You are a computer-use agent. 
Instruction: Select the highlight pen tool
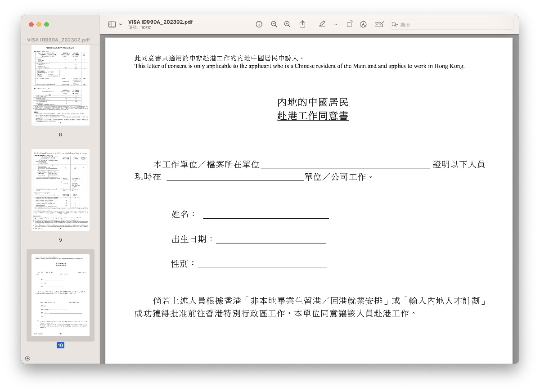coord(322,24)
